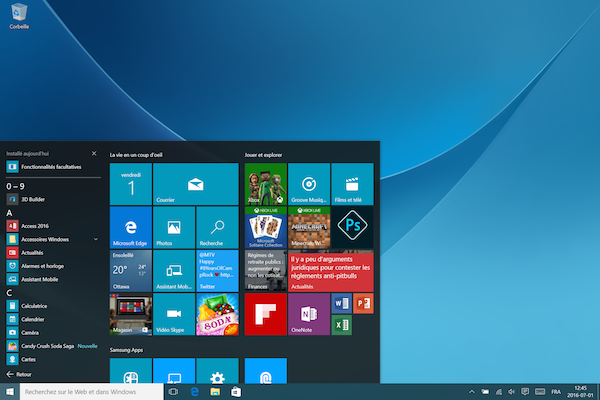Viewport: 600px width, 400px height.
Task: Open the Photoshop Express Ps tile
Action: 352,227
